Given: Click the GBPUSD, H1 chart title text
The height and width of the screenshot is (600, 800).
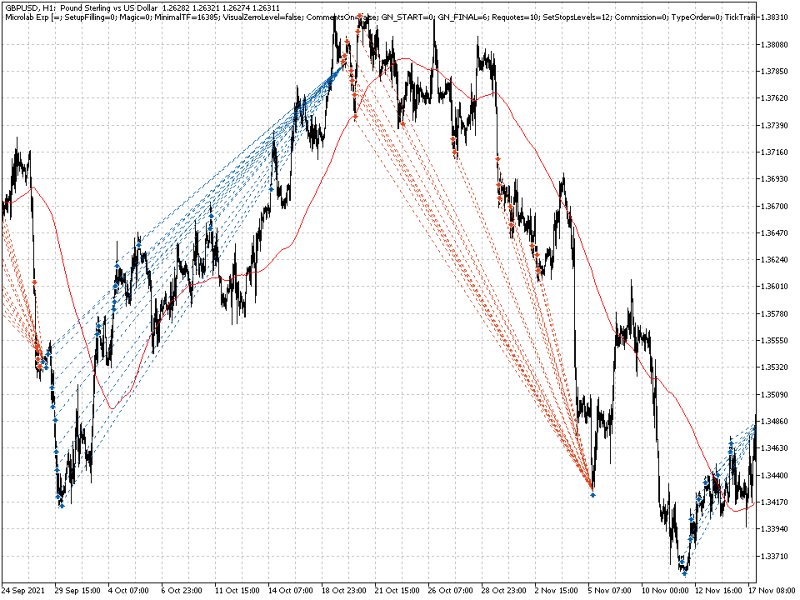Looking at the screenshot, I should pos(142,8).
